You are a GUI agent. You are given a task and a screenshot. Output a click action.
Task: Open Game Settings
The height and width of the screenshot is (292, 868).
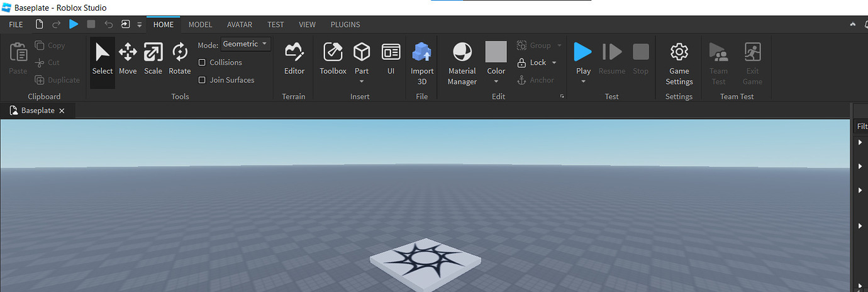tap(679, 63)
